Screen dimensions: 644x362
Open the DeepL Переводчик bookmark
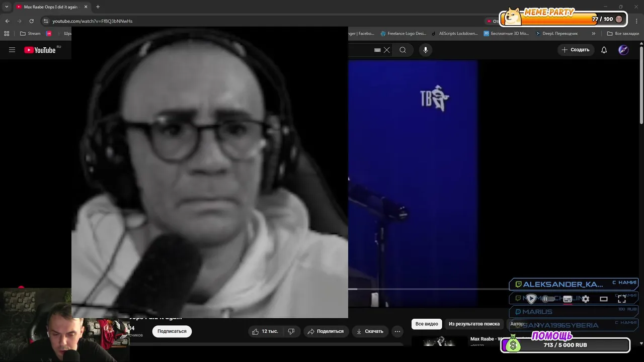coord(556,34)
